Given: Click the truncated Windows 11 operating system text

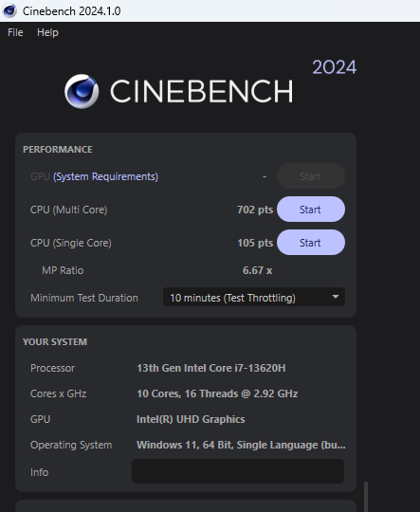Looking at the screenshot, I should (241, 445).
